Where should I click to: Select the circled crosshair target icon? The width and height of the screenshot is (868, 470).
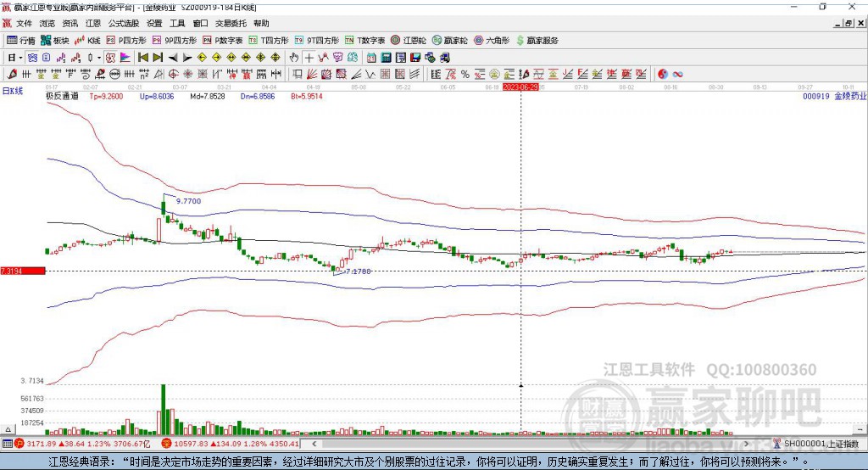173,74
